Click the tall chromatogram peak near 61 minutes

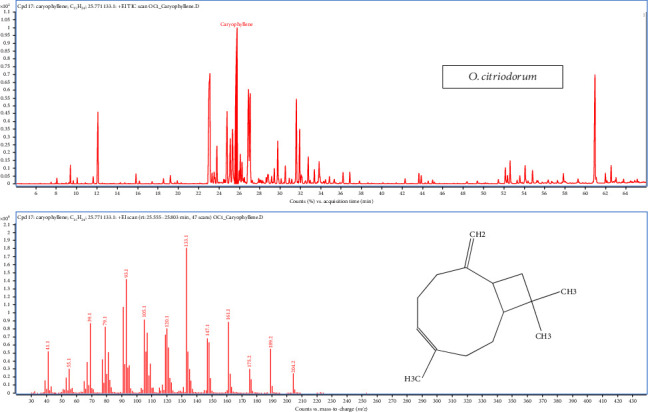coord(595,129)
